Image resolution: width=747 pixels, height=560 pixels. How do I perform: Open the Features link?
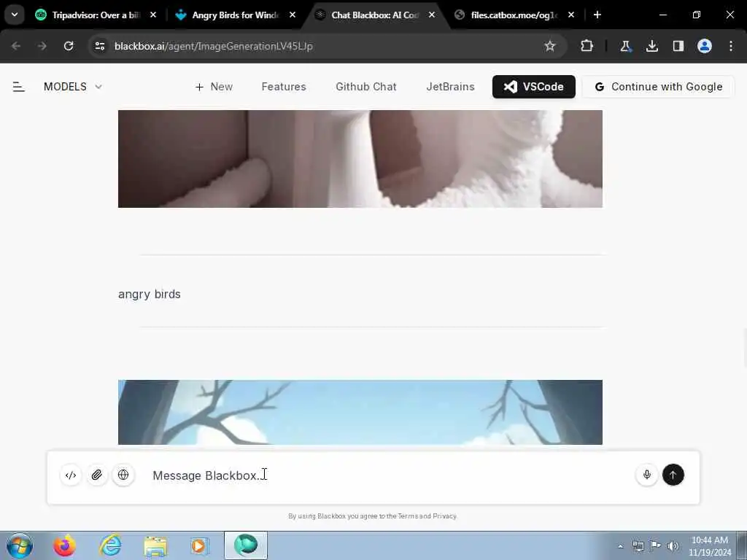(284, 87)
